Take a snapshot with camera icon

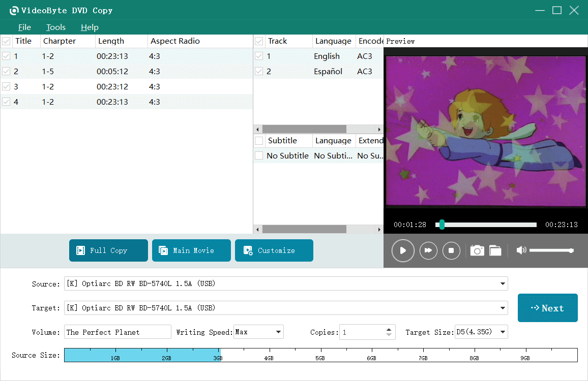tap(477, 250)
